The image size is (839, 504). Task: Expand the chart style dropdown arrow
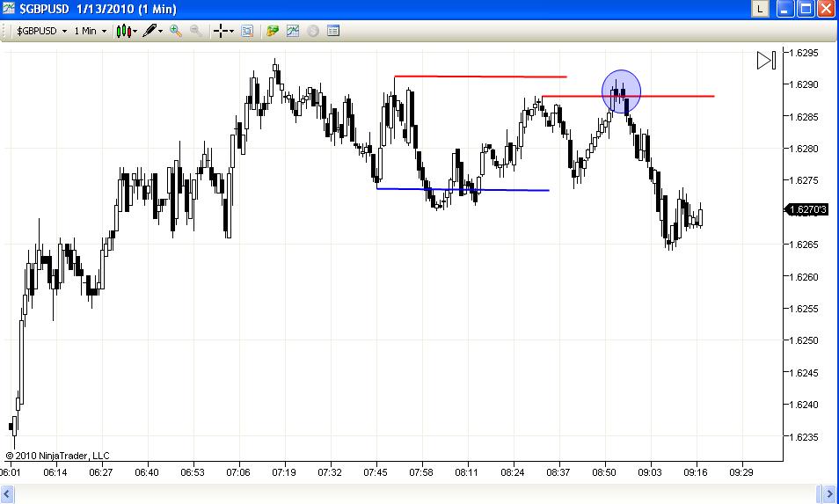135,31
